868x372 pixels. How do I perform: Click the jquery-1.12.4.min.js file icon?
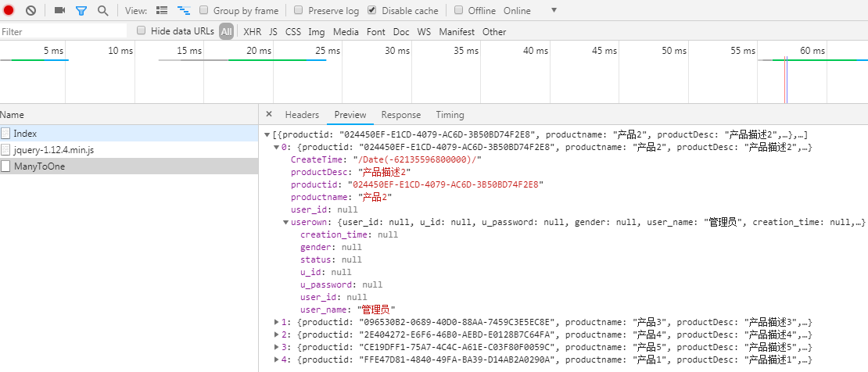click(x=5, y=149)
